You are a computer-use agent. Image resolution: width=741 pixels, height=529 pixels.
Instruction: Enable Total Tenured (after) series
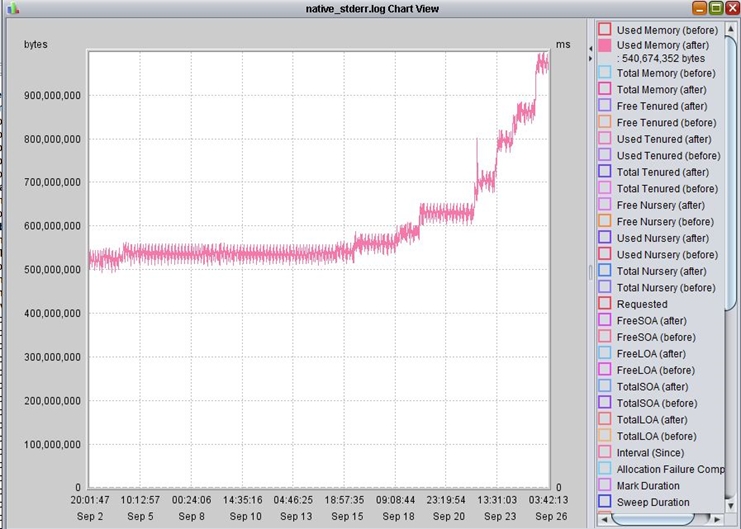point(604,172)
